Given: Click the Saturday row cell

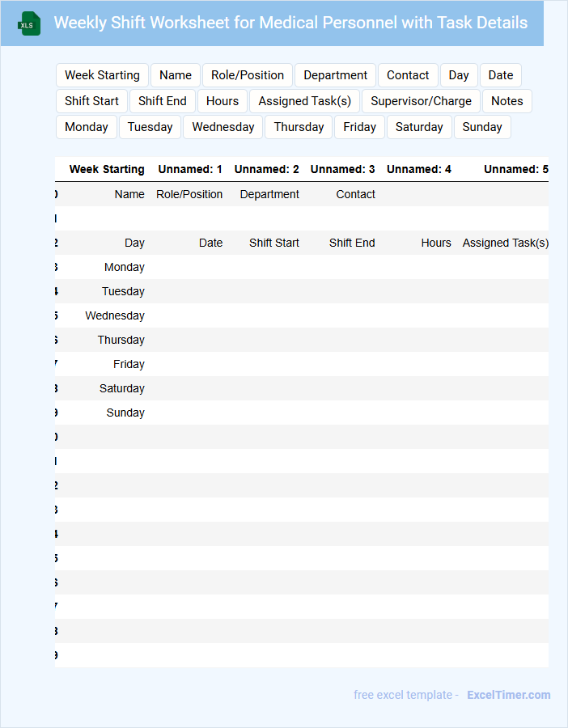Looking at the screenshot, I should point(121,388).
